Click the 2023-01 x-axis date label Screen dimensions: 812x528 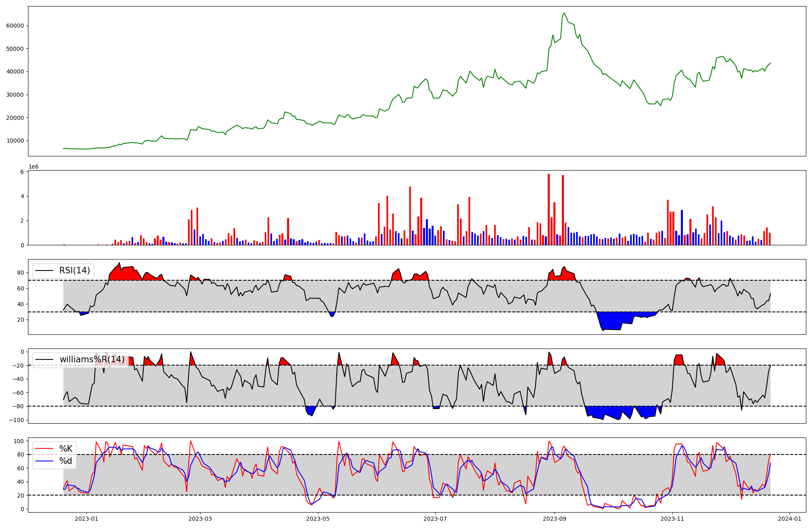(86, 519)
